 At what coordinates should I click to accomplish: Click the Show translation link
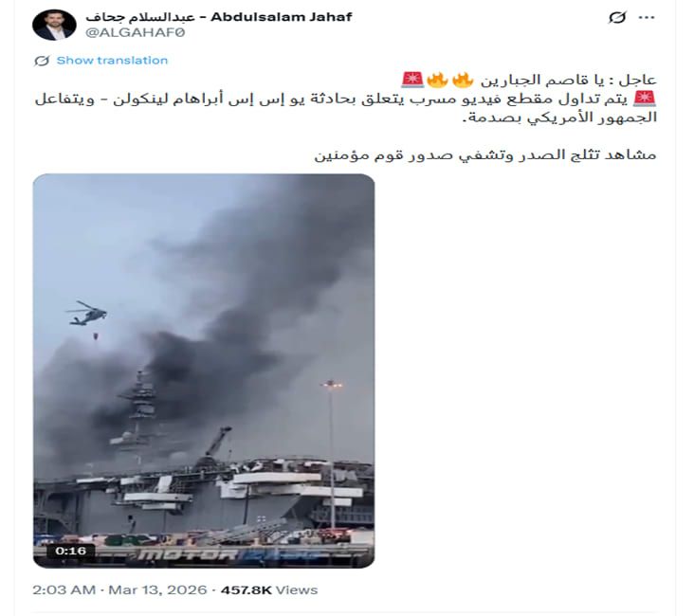[x=112, y=61]
